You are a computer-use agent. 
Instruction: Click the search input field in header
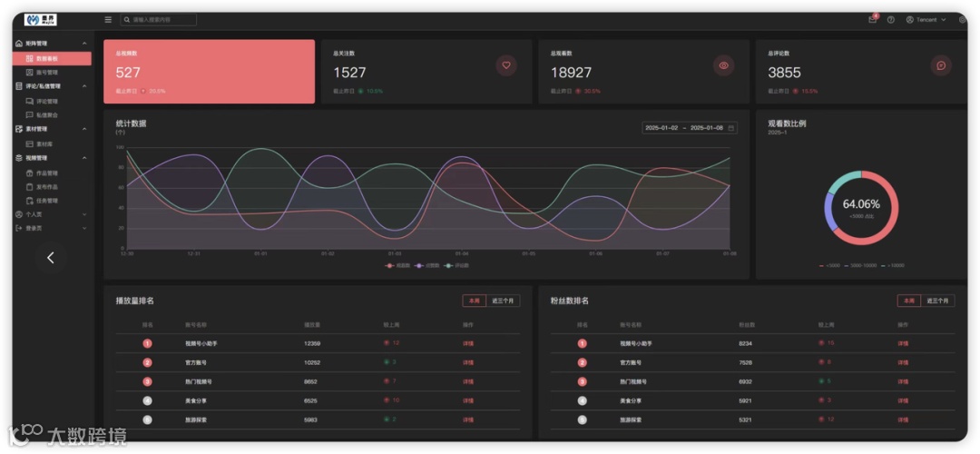(x=159, y=20)
